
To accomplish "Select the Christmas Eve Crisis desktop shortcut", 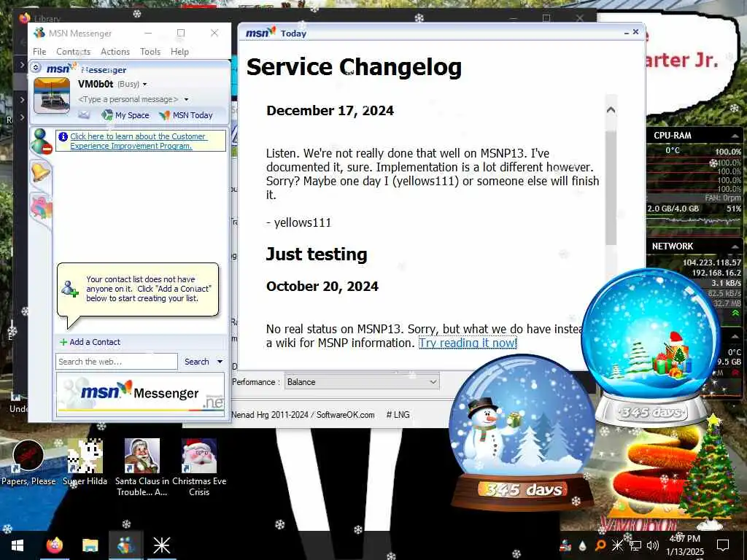I will (x=199, y=467).
